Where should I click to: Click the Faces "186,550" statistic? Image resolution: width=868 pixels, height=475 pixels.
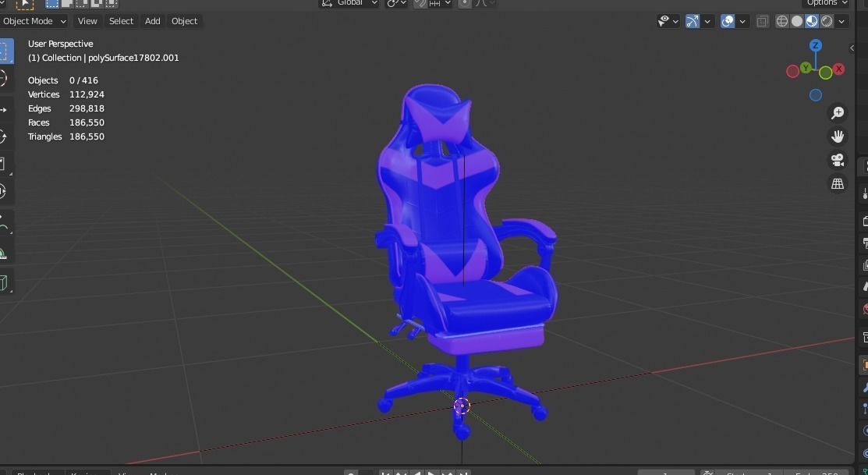pos(87,122)
